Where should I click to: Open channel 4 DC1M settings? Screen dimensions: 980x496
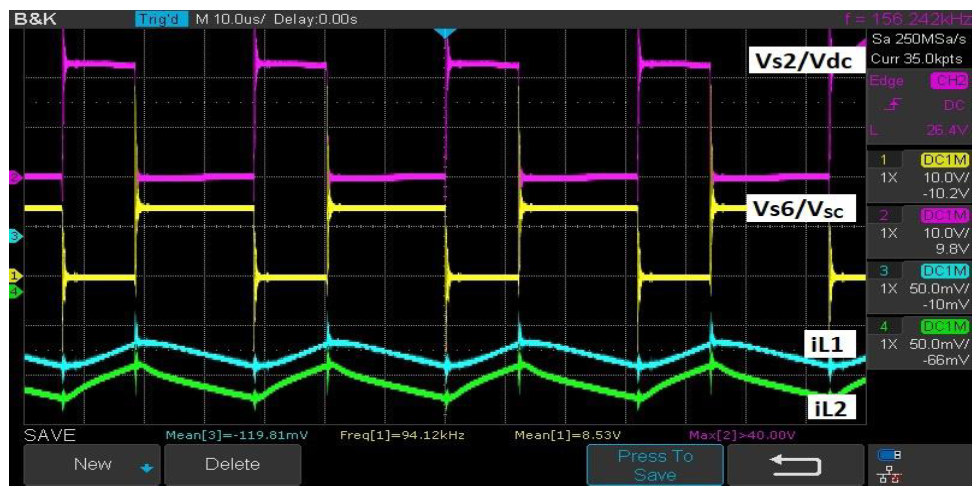(944, 326)
